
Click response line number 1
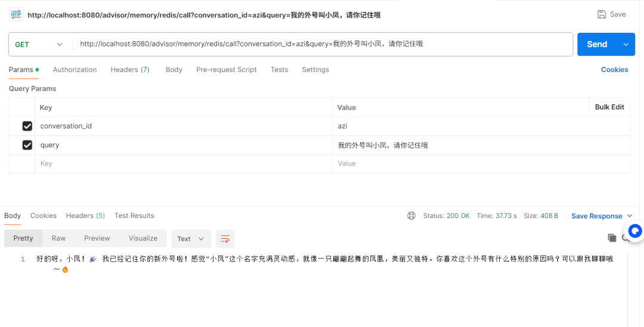pos(23,259)
